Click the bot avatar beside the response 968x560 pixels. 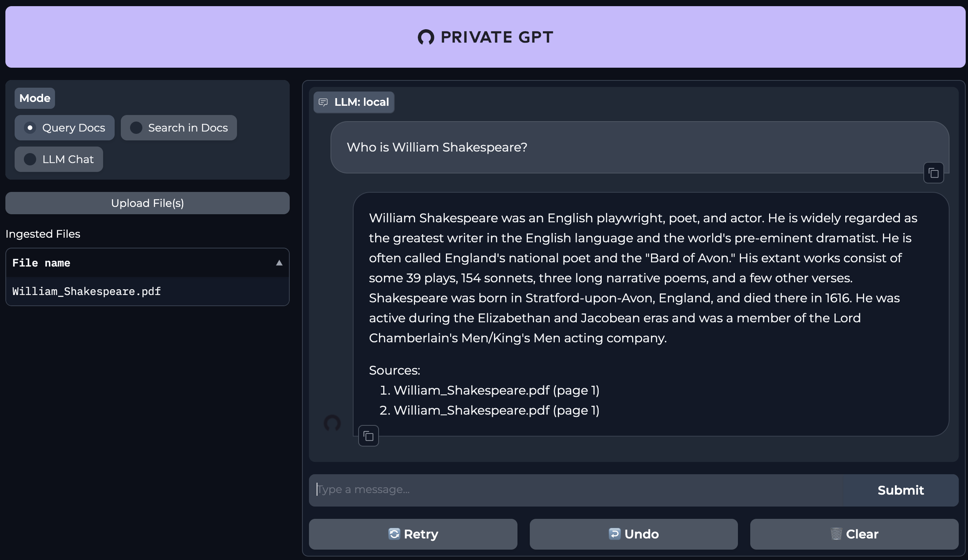click(332, 423)
